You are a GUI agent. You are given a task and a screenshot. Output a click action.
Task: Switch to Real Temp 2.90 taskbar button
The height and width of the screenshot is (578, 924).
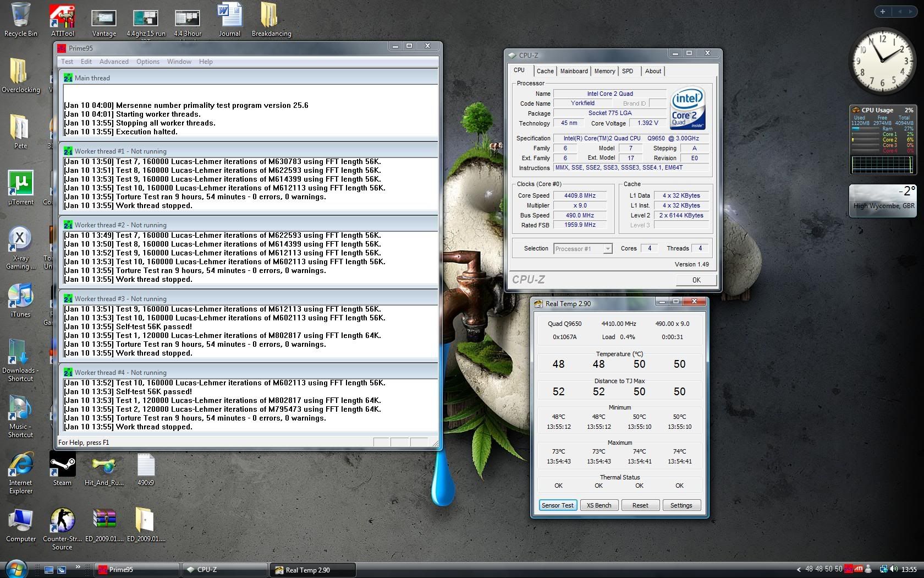point(313,570)
